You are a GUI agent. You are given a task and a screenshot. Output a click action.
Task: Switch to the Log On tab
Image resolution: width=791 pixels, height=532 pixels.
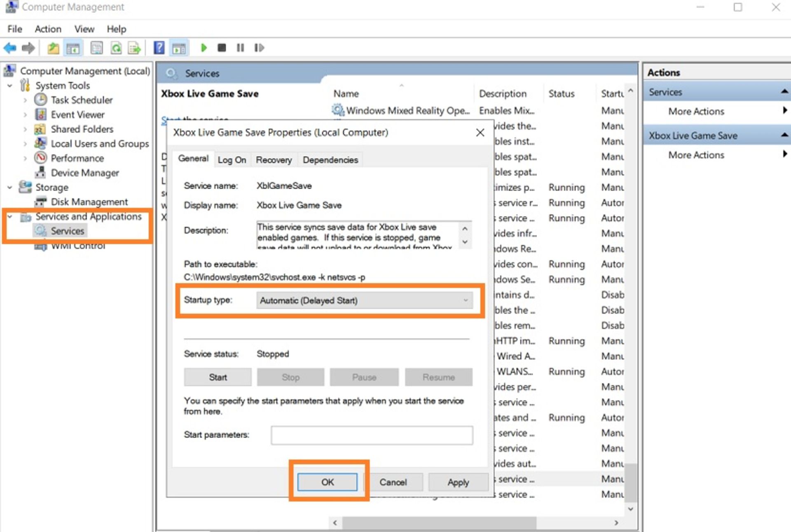(232, 160)
